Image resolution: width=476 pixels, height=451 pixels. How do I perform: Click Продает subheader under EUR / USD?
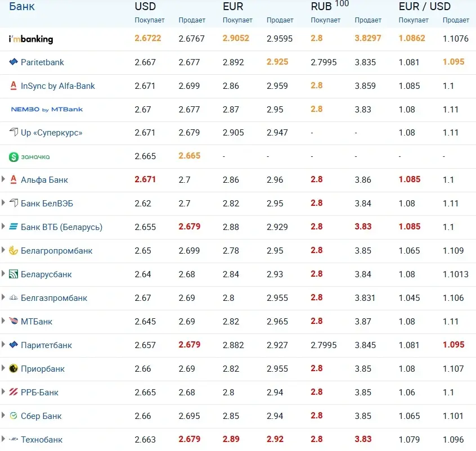(456, 20)
